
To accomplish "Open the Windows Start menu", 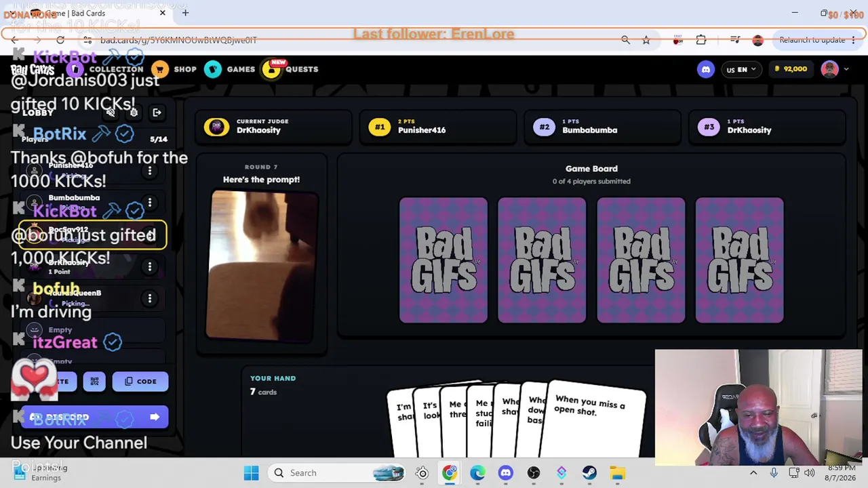I will point(251,473).
